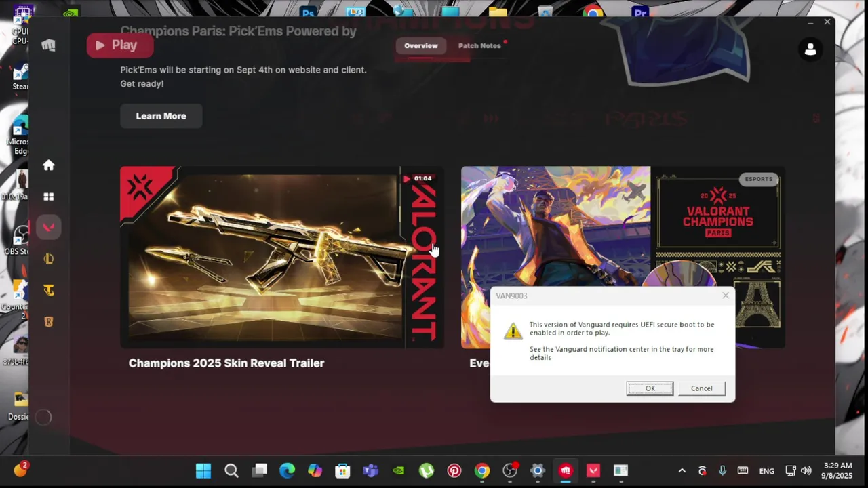Switch to the Riot Client taskbar icon
The height and width of the screenshot is (488, 868).
(566, 470)
